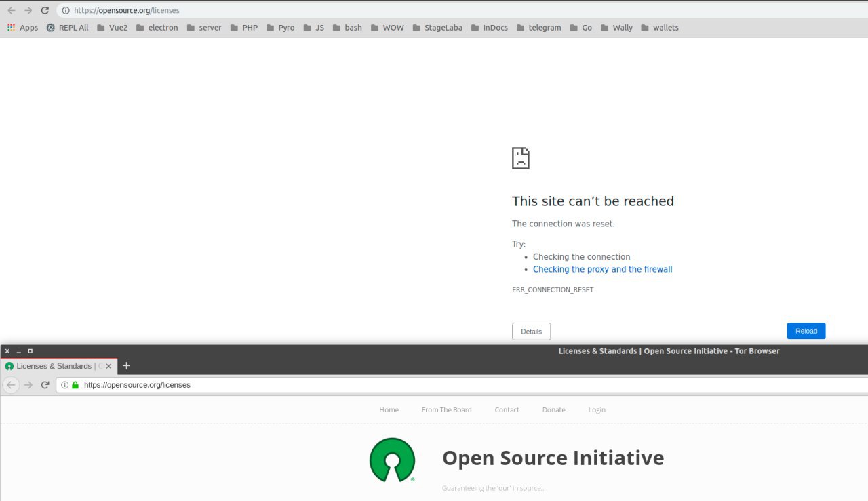Go back in Tor Browser
868x501 pixels.
tap(11, 384)
